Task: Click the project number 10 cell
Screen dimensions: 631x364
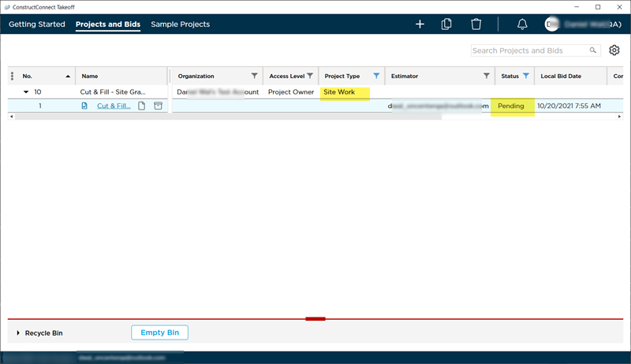Action: 37,92
